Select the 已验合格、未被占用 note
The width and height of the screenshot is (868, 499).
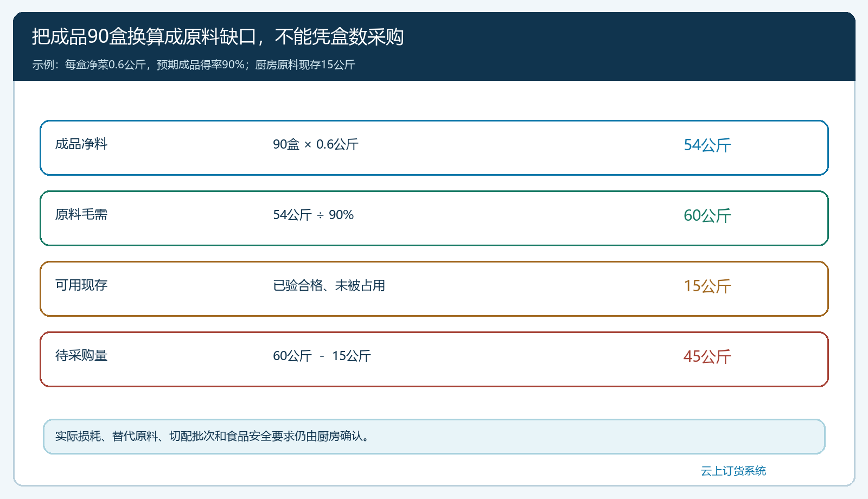click(x=329, y=285)
